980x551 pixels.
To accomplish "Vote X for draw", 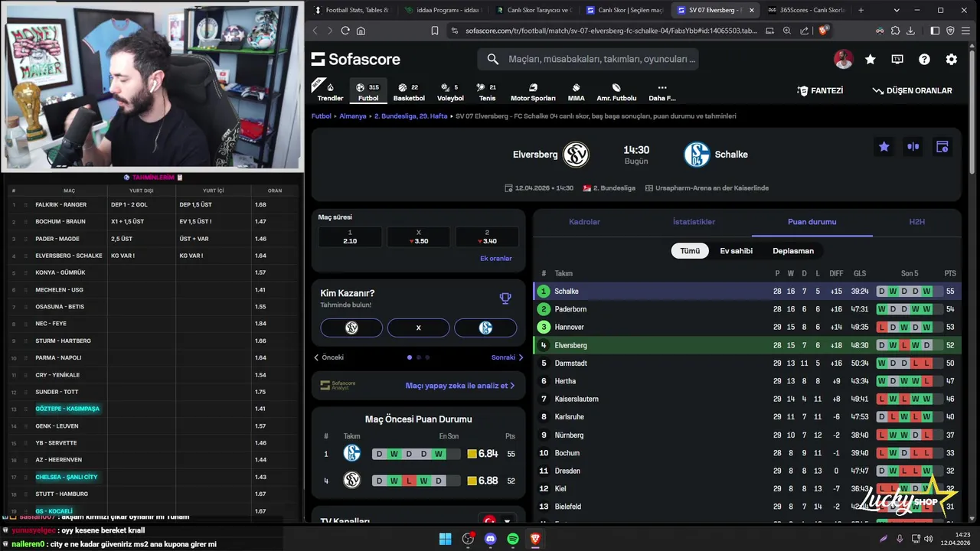I will pos(418,328).
